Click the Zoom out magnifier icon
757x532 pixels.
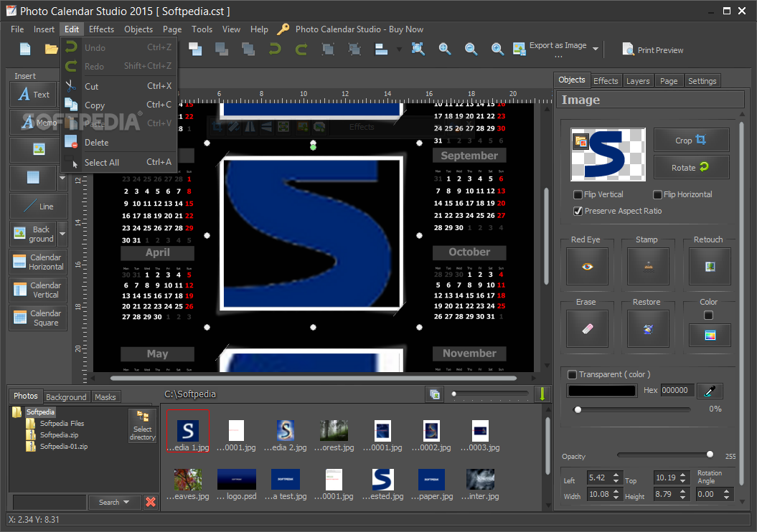click(x=471, y=49)
